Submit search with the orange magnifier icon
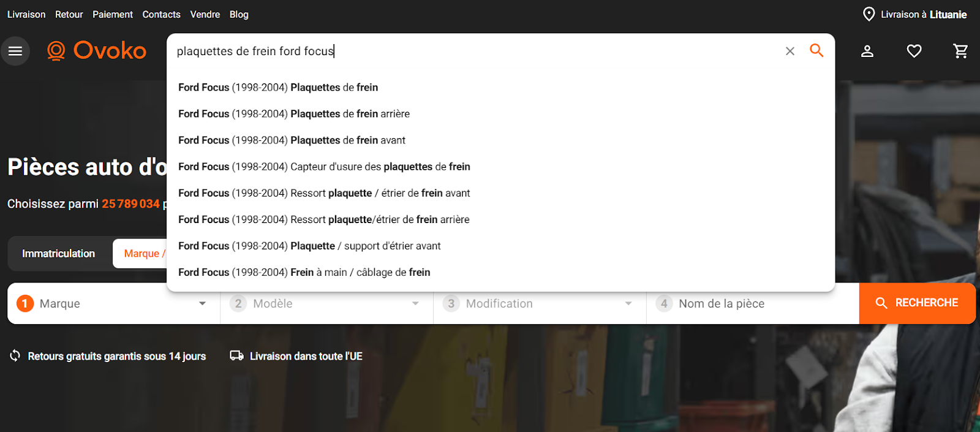The image size is (980, 432). pyautogui.click(x=816, y=50)
